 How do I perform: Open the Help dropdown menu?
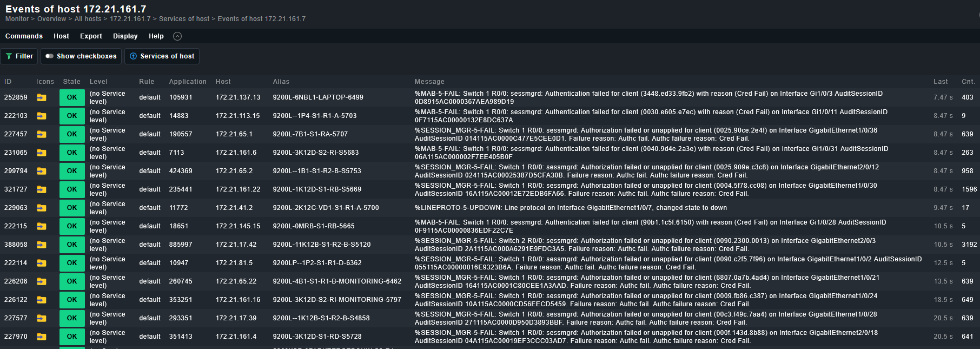coord(156,36)
